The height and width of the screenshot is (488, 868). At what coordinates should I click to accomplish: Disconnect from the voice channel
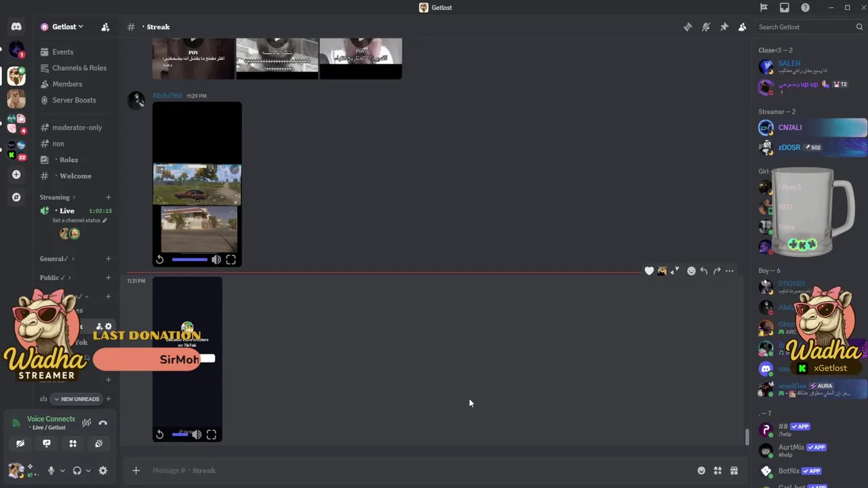point(103,423)
